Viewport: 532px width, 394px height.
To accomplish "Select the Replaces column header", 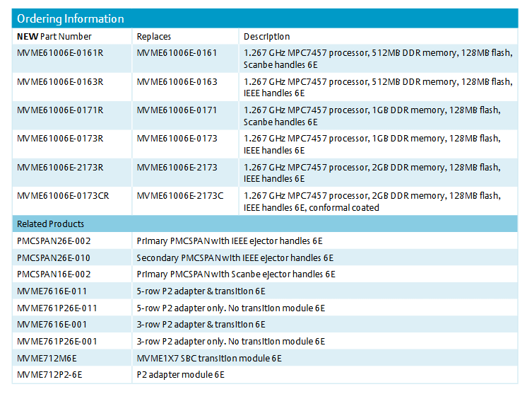I will tap(154, 36).
